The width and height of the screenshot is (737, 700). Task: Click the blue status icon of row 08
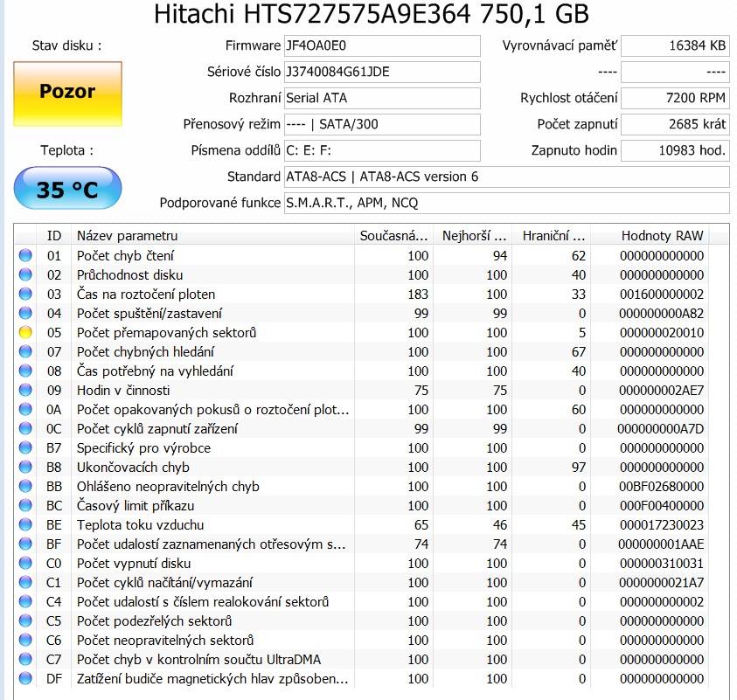point(25,371)
